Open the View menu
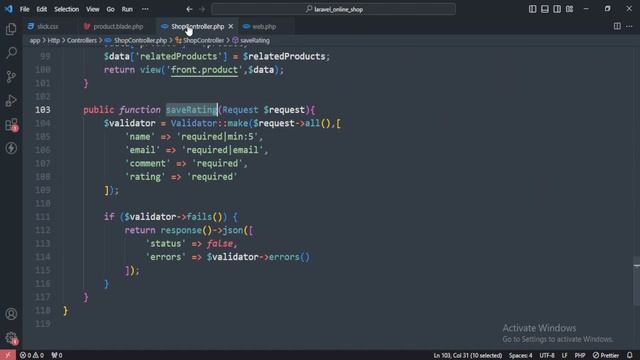The height and width of the screenshot is (360, 640). (93, 9)
